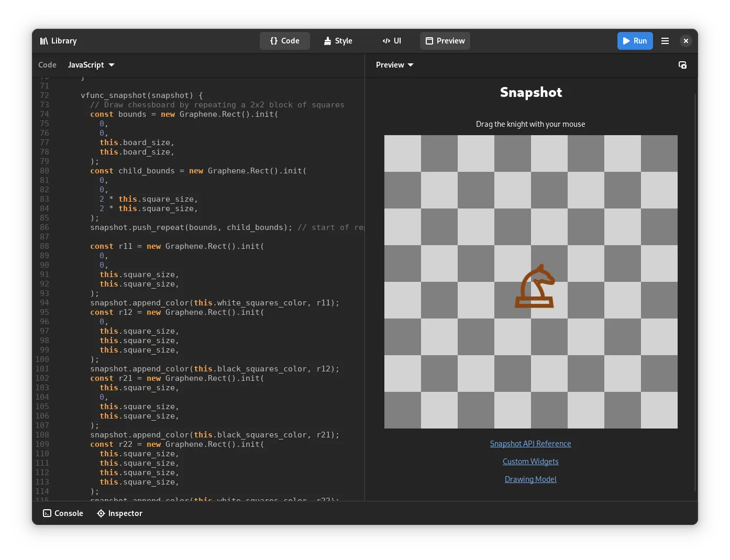
Task: Open the Console panel
Action: coord(63,513)
